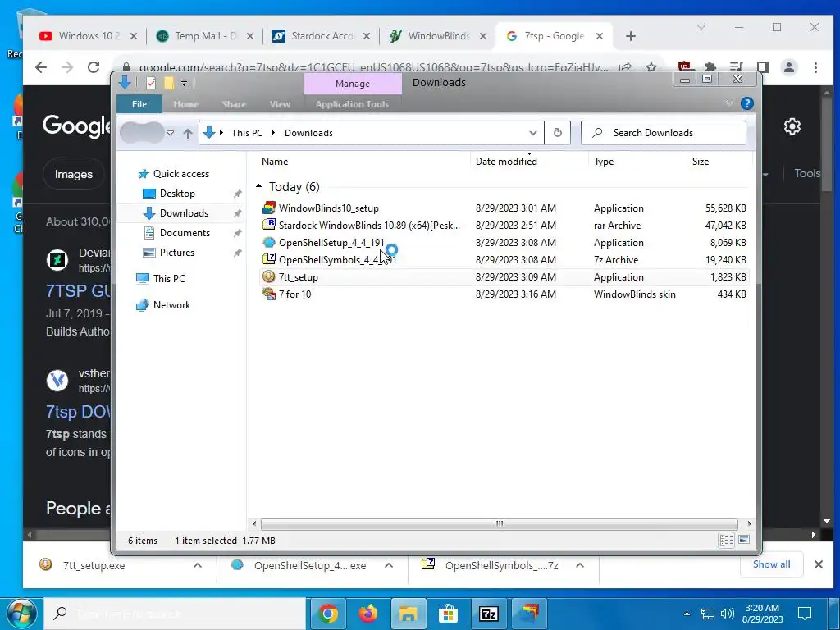Click Chrome icon on the taskbar

pyautogui.click(x=328, y=614)
